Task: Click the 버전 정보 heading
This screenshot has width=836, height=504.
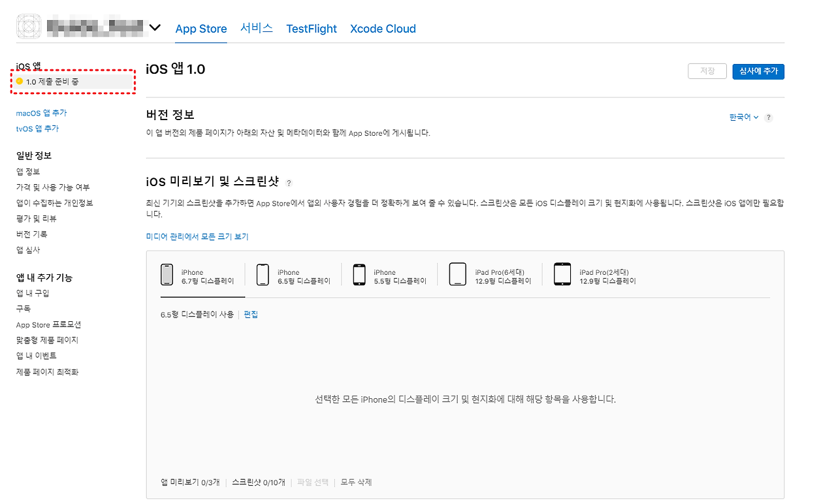Action: (x=170, y=115)
